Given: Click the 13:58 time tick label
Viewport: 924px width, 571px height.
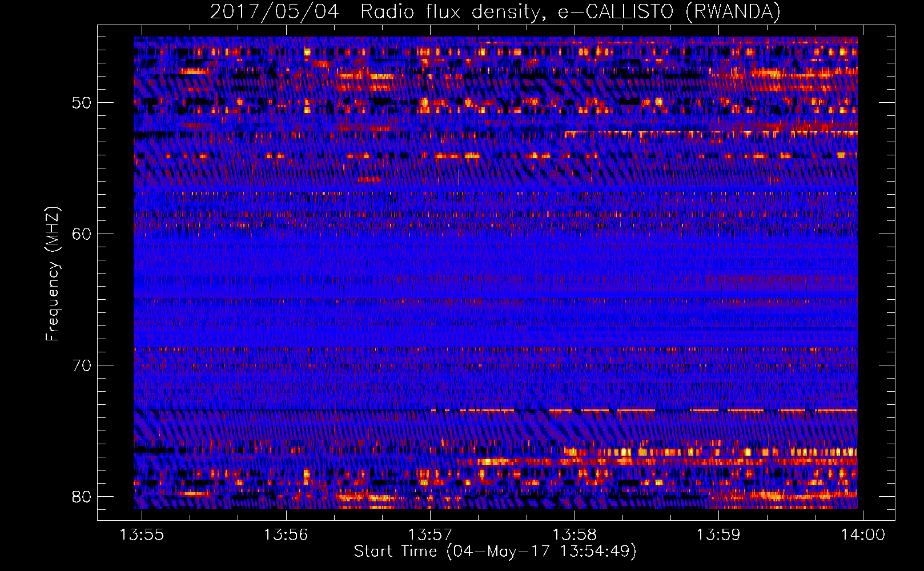Looking at the screenshot, I should [575, 534].
